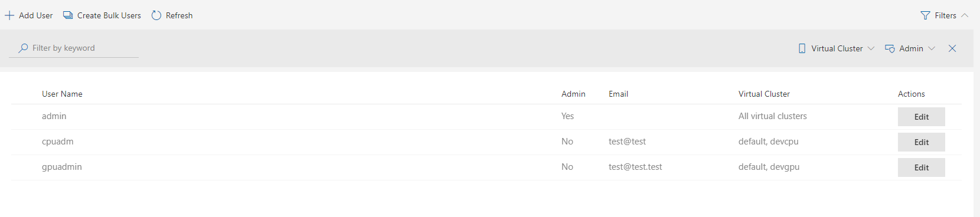Viewport: 980px width, 217px height.
Task: Click the Filters funnel icon
Action: (x=925, y=15)
